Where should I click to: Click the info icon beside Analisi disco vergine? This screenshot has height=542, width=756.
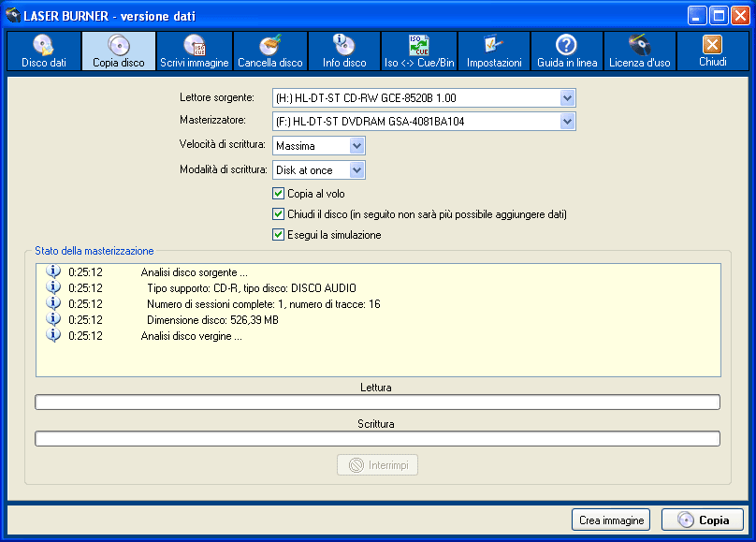53,335
